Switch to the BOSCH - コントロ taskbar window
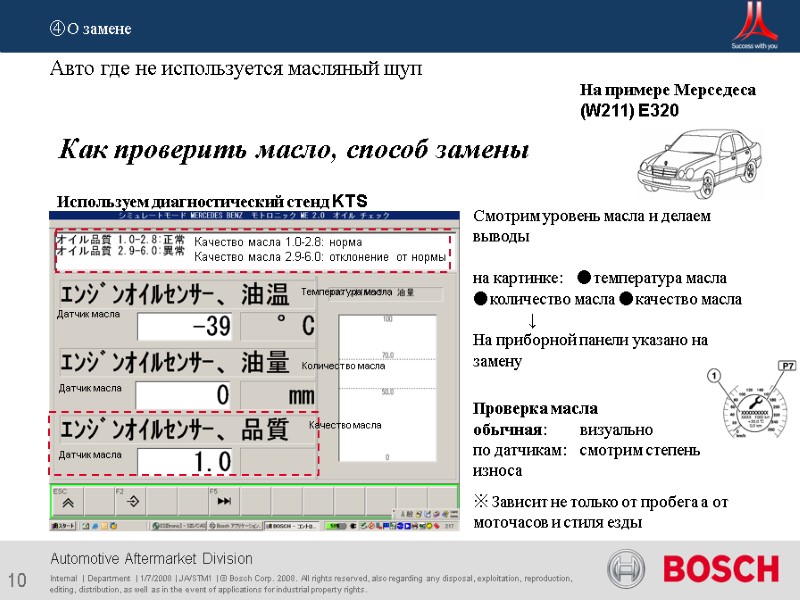The image size is (800, 600). click(x=293, y=526)
